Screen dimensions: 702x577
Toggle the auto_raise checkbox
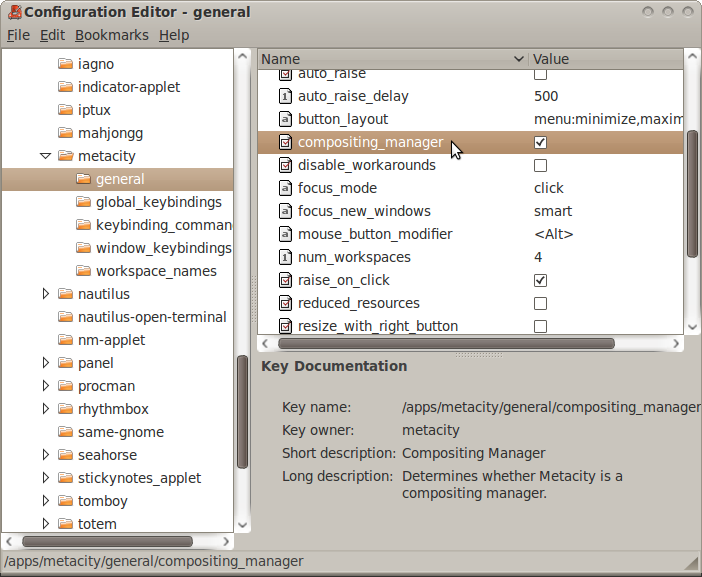point(540,75)
